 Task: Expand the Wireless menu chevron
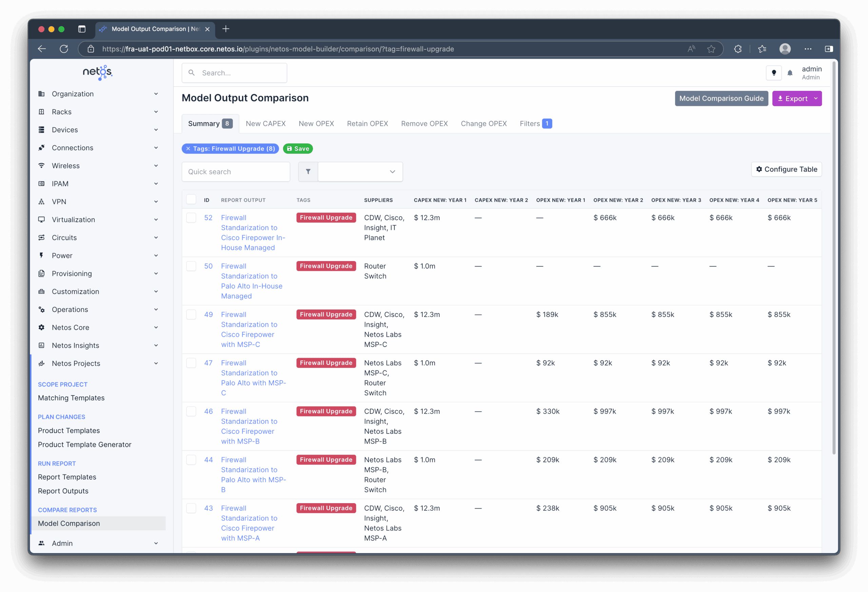tap(156, 165)
